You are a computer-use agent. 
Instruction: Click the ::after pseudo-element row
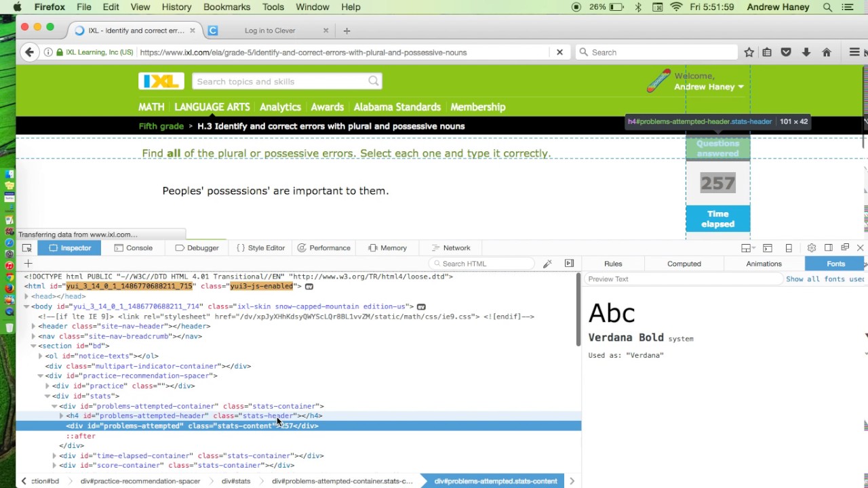coord(298,436)
